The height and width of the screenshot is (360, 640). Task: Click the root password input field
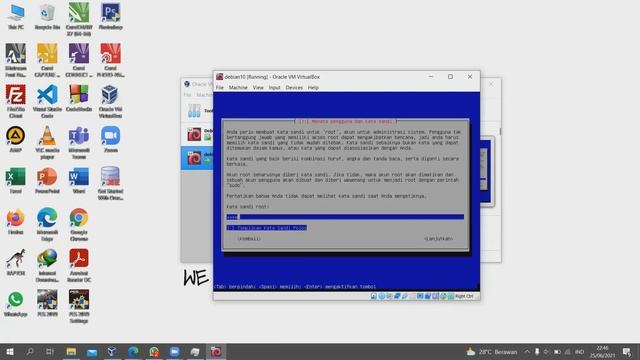345,217
